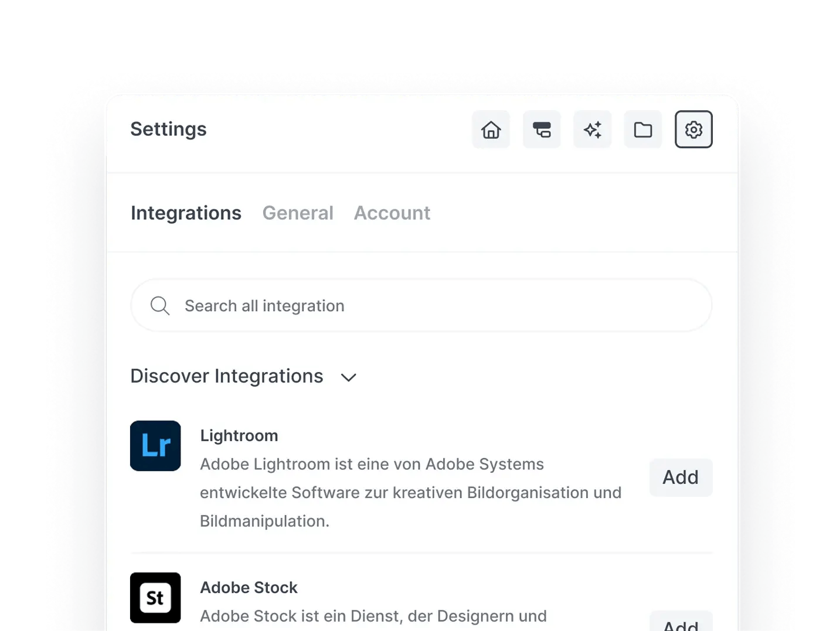Click the Discover Integrations heading
The image size is (840, 631).
(x=227, y=376)
